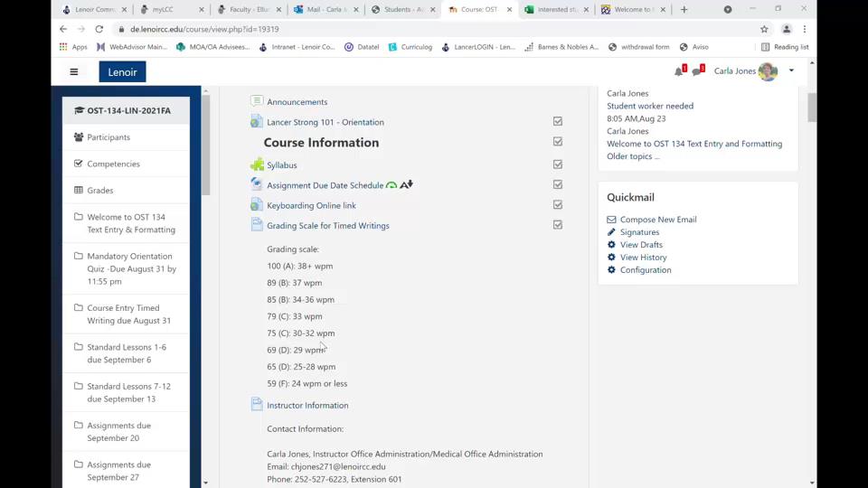Open the Apps bookmark
Screen dimensions: 868x488
pos(73,47)
